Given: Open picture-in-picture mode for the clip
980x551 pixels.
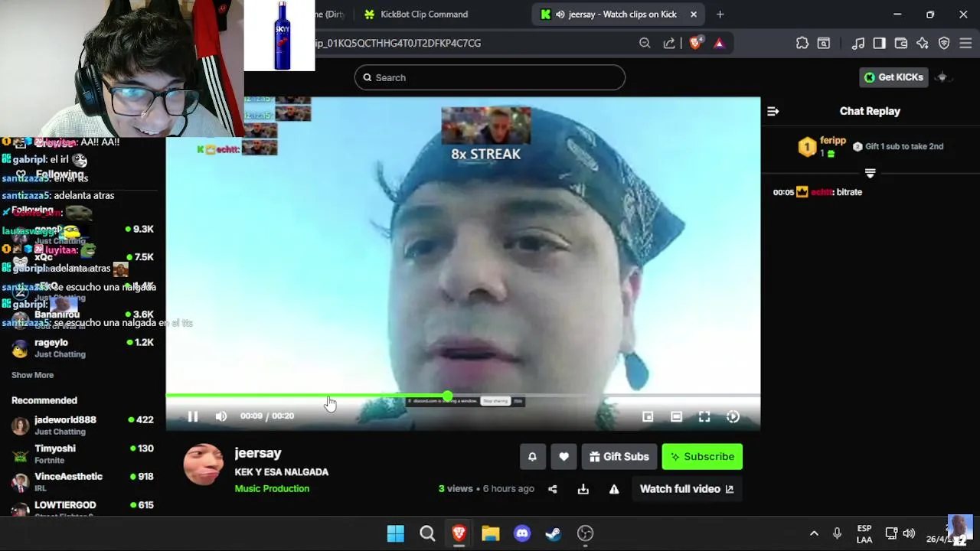Looking at the screenshot, I should [x=648, y=416].
